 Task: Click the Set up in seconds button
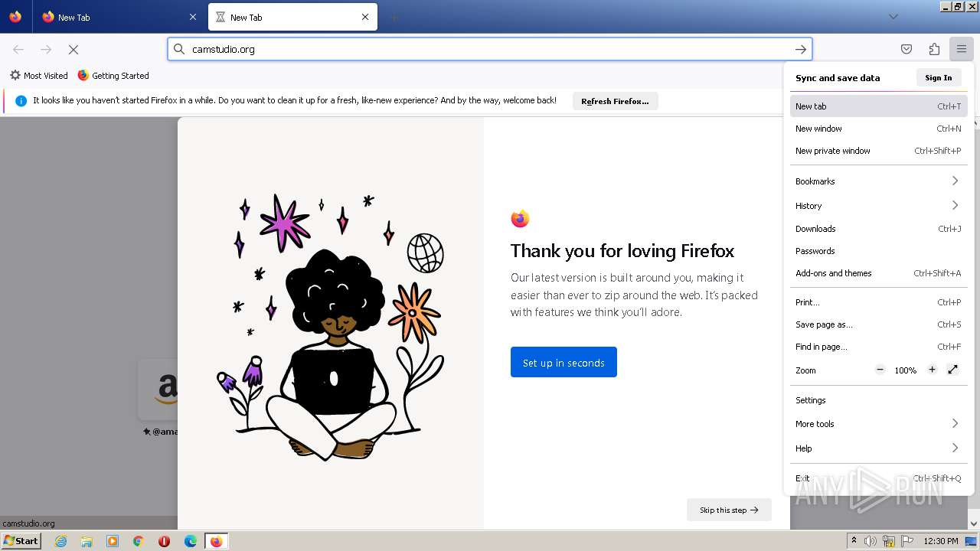[x=563, y=362]
